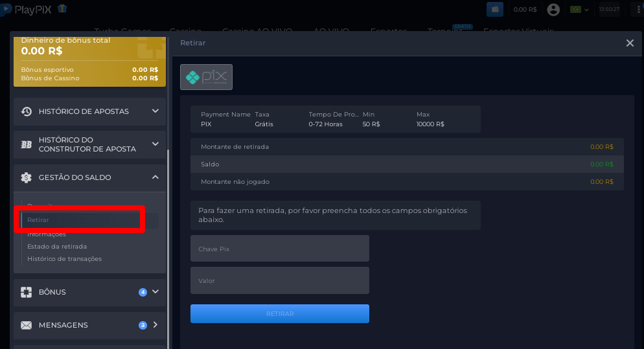Image resolution: width=644 pixels, height=349 pixels.
Task: Select the Retirar sidebar item
Action: [x=39, y=220]
